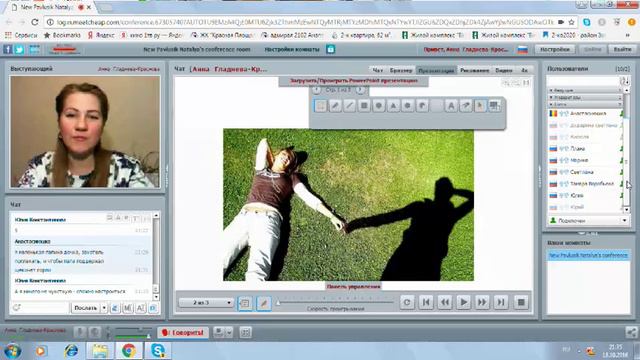The image size is (640, 360).
Task: Open the grid icon at drawing toolbar end
Action: (494, 106)
